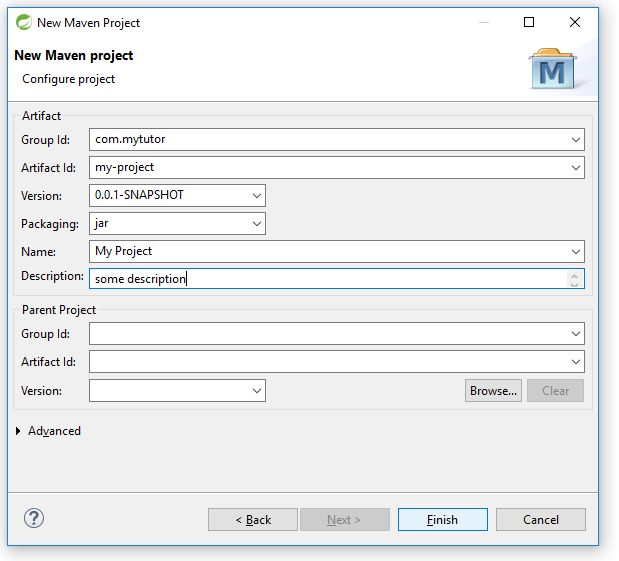Open the Artifact Id dropdown arrow
Image resolution: width=619 pixels, height=561 pixels.
point(576,168)
